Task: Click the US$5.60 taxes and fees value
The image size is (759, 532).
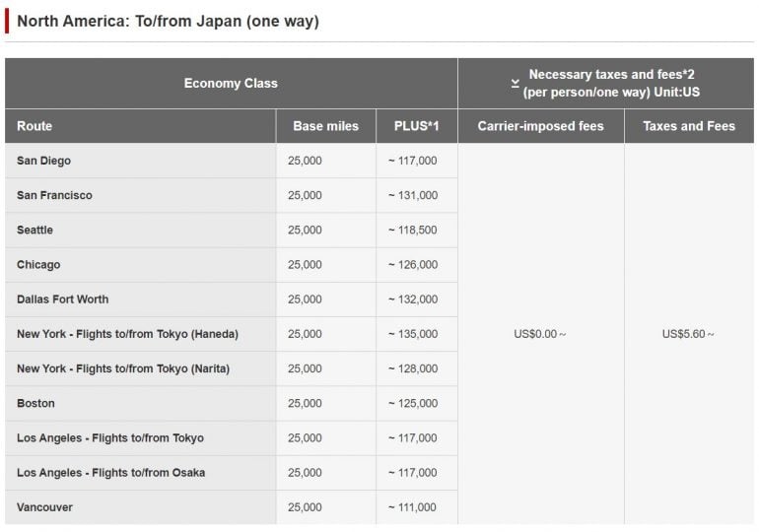Action: pyautogui.click(x=688, y=334)
